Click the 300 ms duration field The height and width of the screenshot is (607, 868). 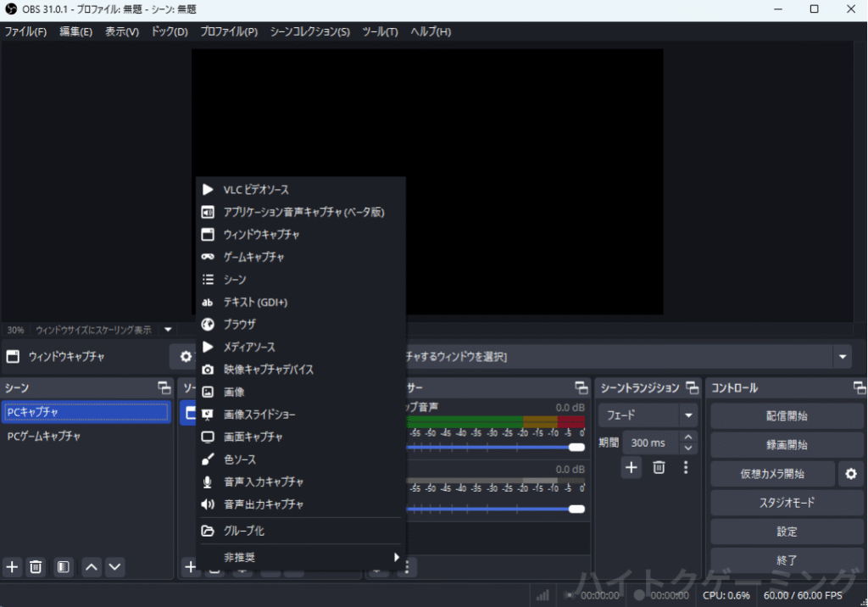[652, 443]
